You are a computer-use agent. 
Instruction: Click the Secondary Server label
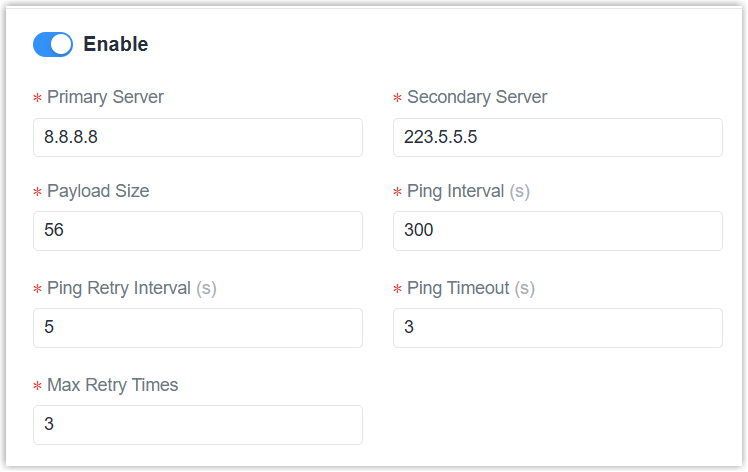(x=477, y=97)
